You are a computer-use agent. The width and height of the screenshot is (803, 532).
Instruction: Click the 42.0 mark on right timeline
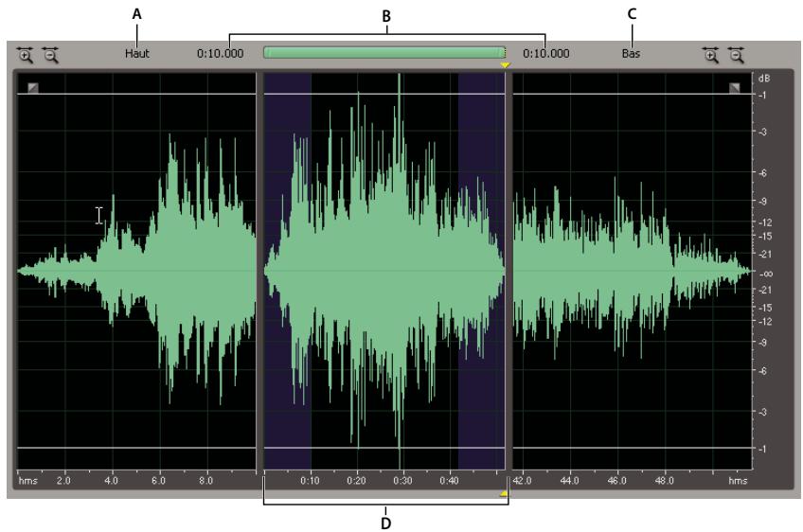pos(523,480)
